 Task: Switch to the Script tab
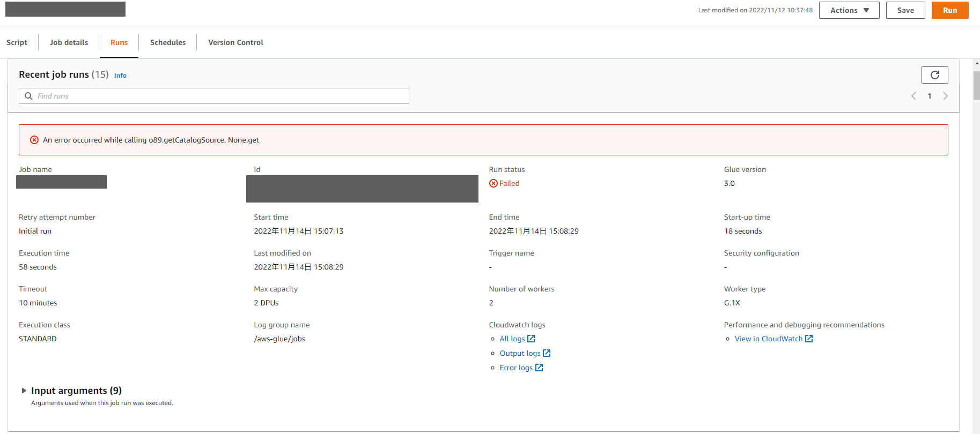coord(17,42)
